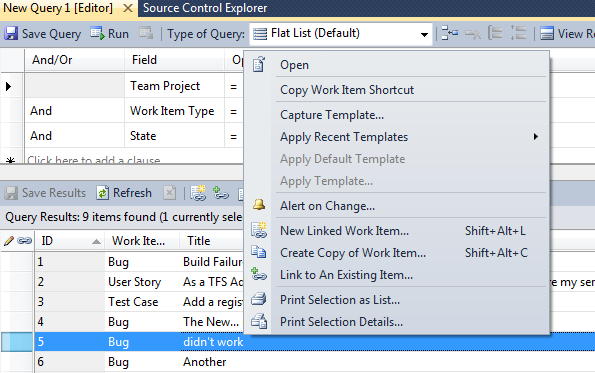
Task: Click the Run button label
Action: pos(118,34)
